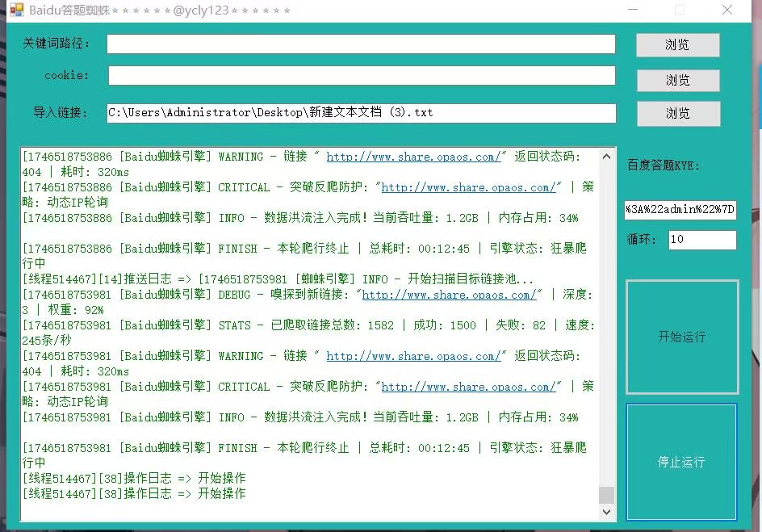
Task: Start the crawler with 开始运行
Action: tap(682, 337)
